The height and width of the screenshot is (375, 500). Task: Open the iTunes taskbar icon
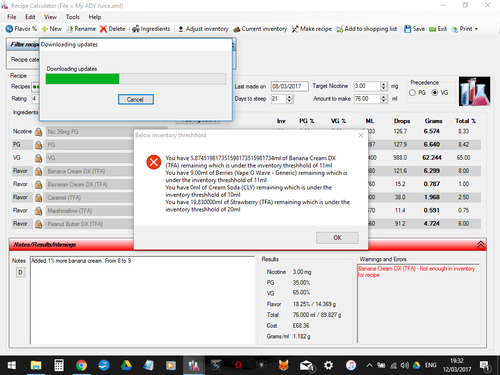[351, 365]
